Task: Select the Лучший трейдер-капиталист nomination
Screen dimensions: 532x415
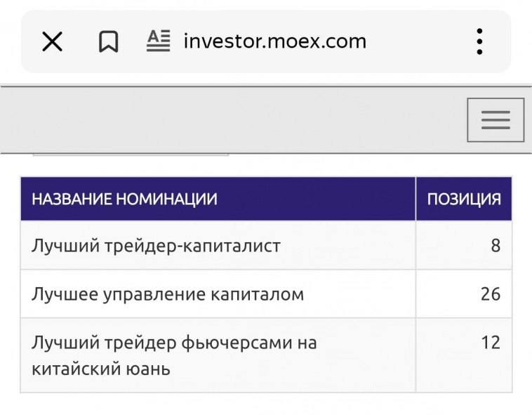Action: [x=156, y=246]
